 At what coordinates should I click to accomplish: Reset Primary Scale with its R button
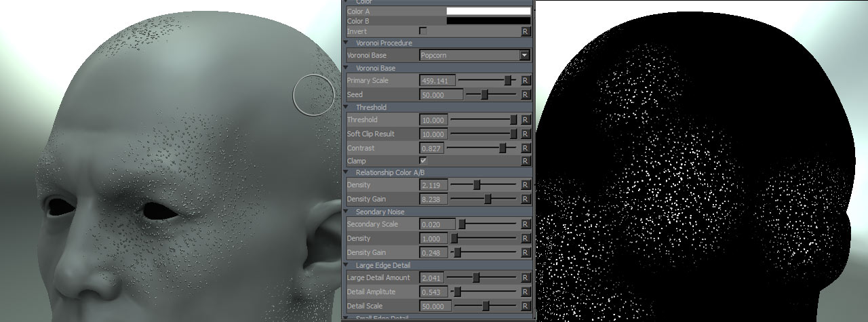pyautogui.click(x=525, y=81)
